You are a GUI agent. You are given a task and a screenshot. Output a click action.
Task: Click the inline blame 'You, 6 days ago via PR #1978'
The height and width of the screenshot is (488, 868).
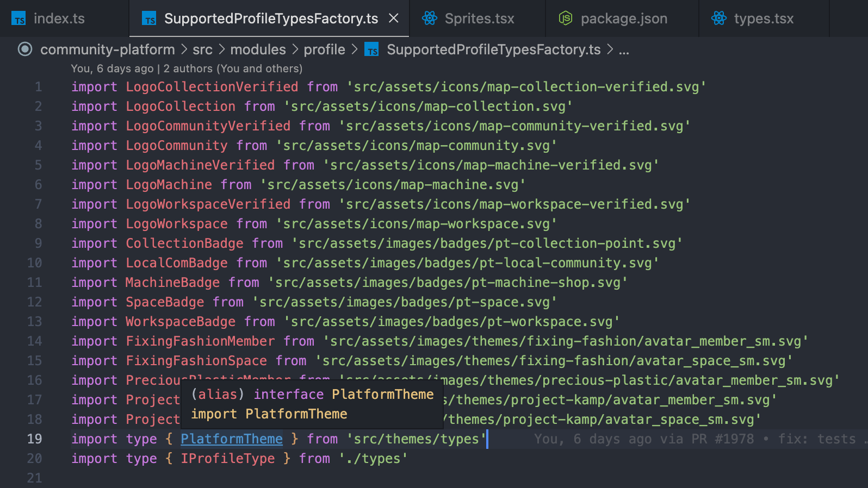click(644, 439)
